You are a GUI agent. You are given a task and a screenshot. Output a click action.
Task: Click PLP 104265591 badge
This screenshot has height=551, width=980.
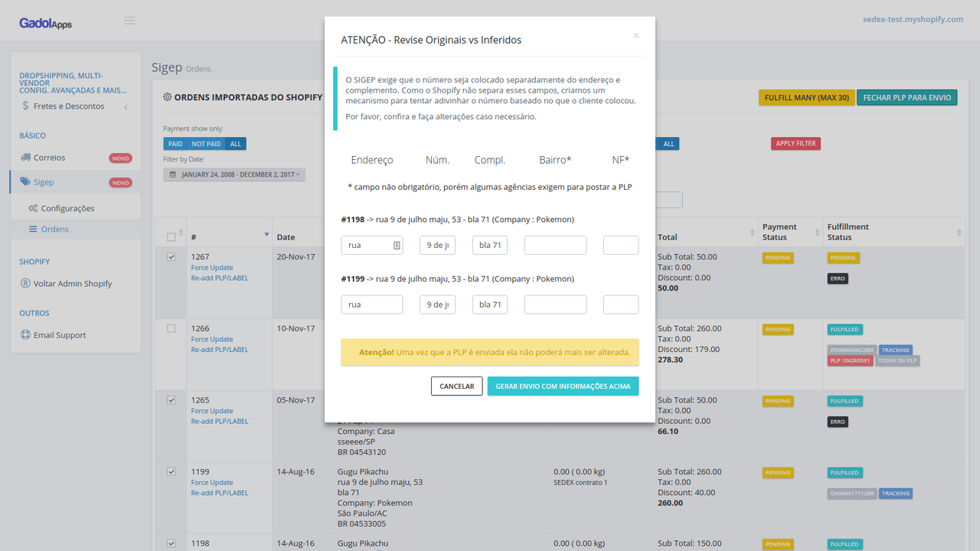(x=850, y=360)
